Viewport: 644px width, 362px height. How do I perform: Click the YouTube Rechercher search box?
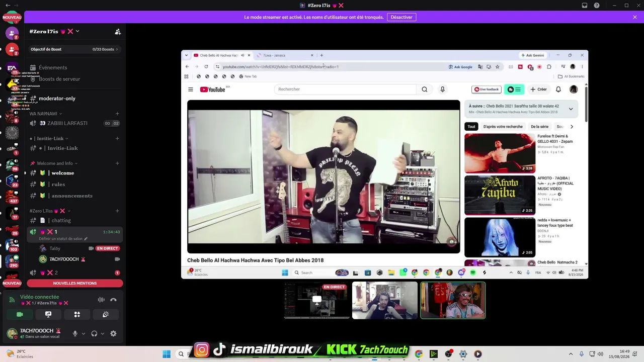[345, 89]
